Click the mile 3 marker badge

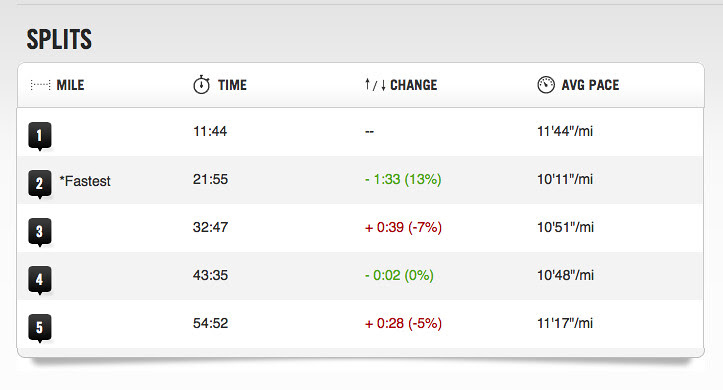pos(40,232)
